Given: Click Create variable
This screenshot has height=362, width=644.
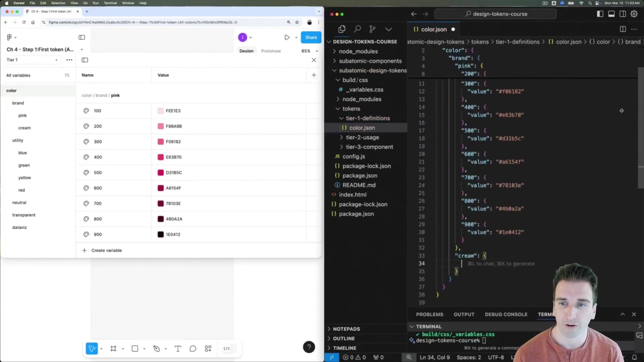Looking at the screenshot, I should click(102, 250).
